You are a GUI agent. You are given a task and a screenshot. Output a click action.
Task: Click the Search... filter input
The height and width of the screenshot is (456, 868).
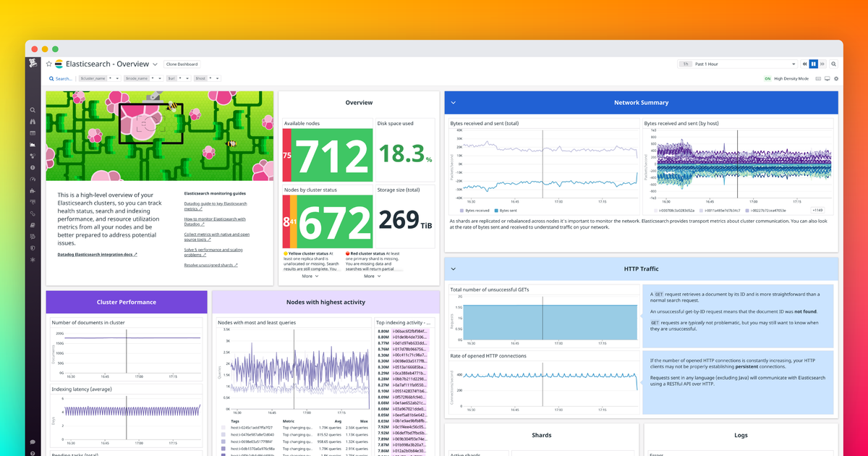click(60, 78)
